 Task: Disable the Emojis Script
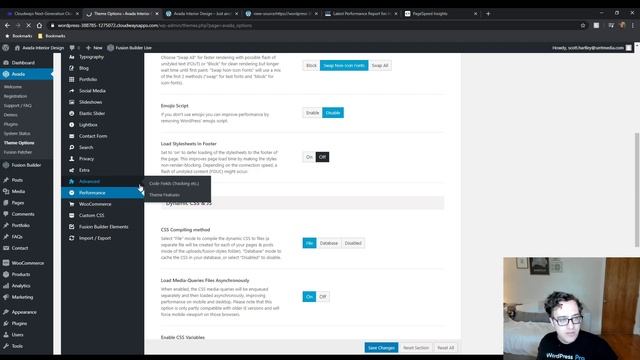click(333, 113)
